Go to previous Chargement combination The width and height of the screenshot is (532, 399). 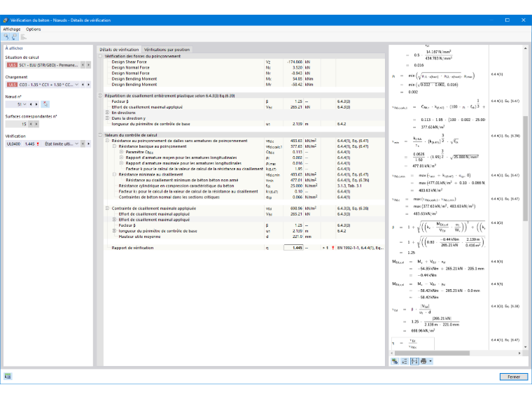tap(83, 85)
